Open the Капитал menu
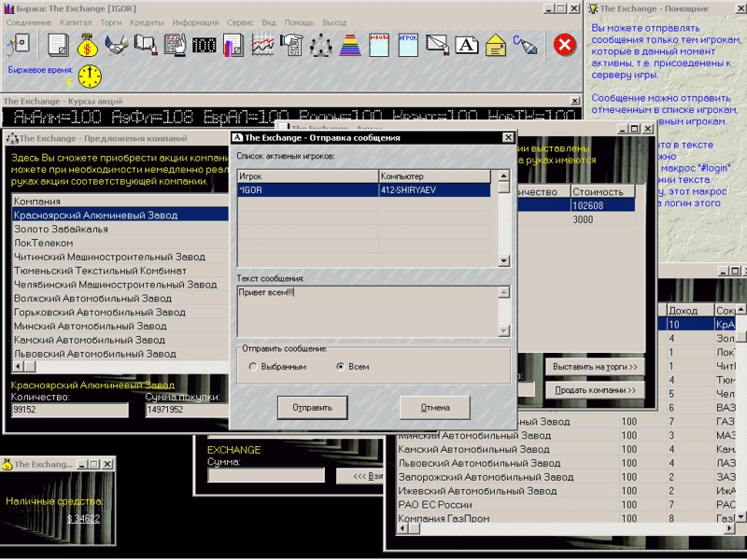The width and height of the screenshot is (747, 560). pos(76,22)
